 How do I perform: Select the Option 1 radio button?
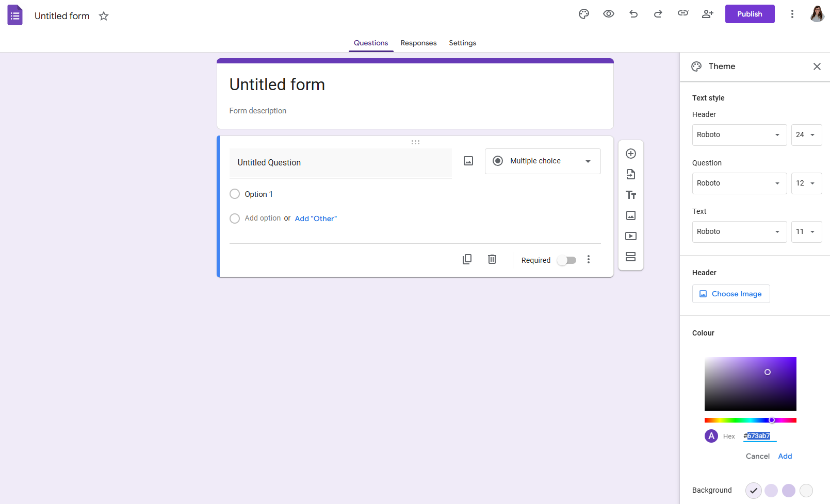235,194
